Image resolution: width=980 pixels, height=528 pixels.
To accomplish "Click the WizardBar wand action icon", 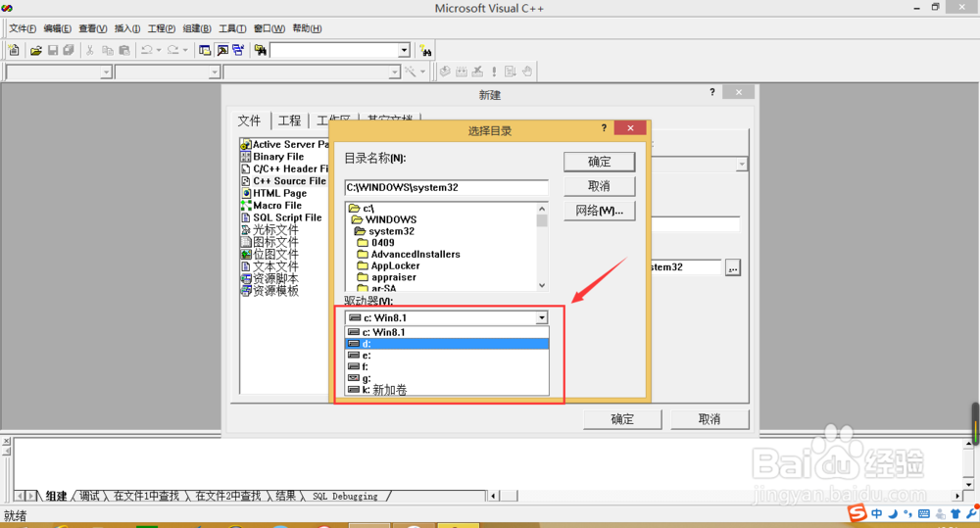I will tap(410, 72).
